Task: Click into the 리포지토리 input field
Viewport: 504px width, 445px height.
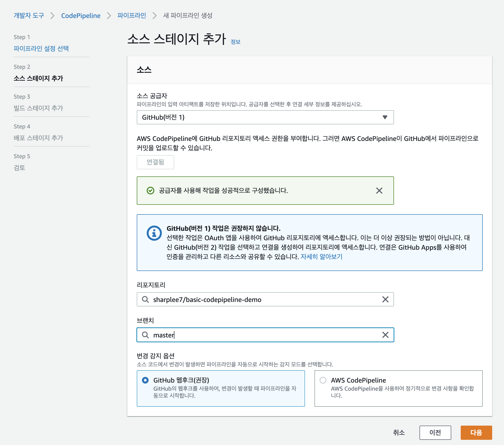Action: [x=265, y=299]
